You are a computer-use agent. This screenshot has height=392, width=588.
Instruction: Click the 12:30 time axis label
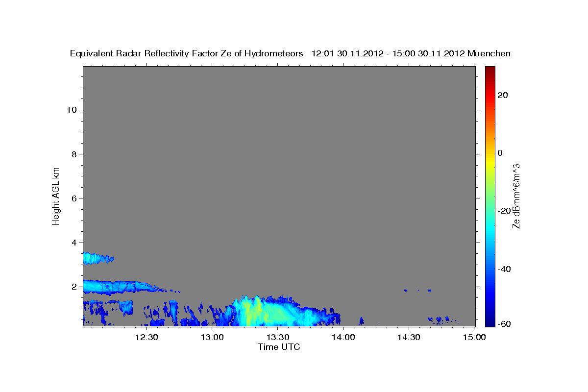[x=147, y=337]
